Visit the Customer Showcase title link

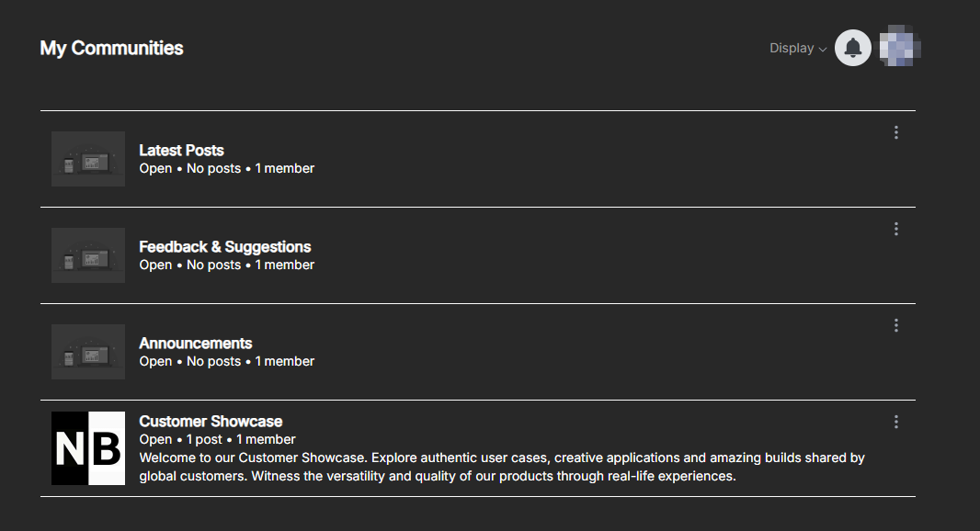[211, 422]
